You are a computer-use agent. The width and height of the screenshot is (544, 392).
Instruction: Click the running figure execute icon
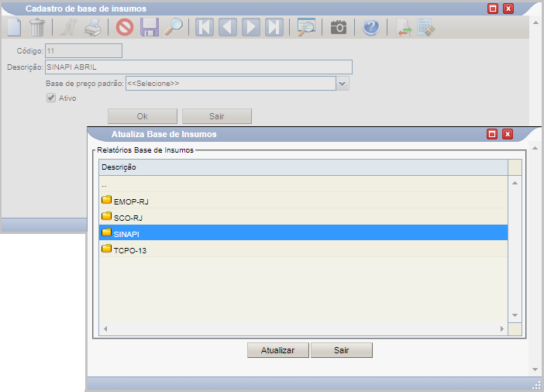(x=68, y=27)
